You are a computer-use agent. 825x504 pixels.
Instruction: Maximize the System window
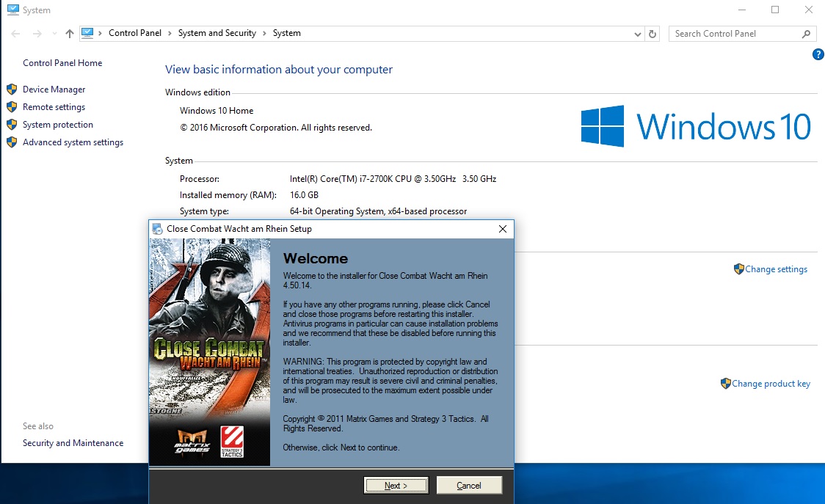(x=775, y=10)
